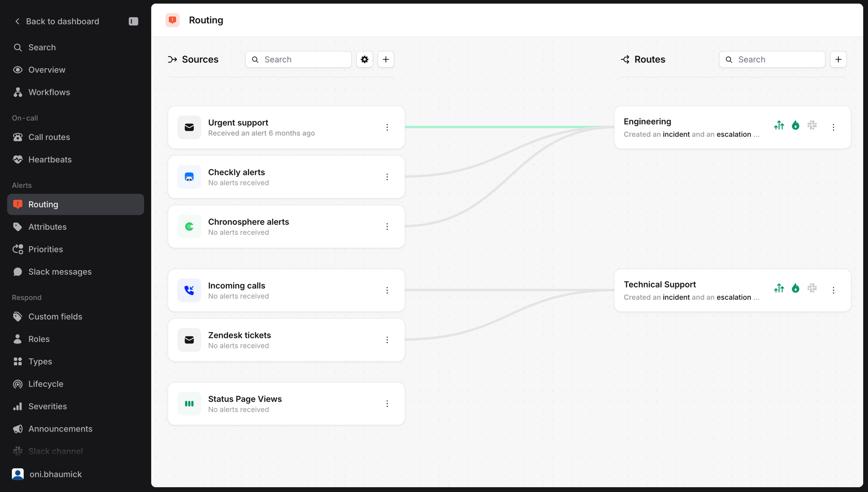Viewport: 868px width, 492px height.
Task: Click the Zendesk tickets email icon
Action: click(x=189, y=340)
